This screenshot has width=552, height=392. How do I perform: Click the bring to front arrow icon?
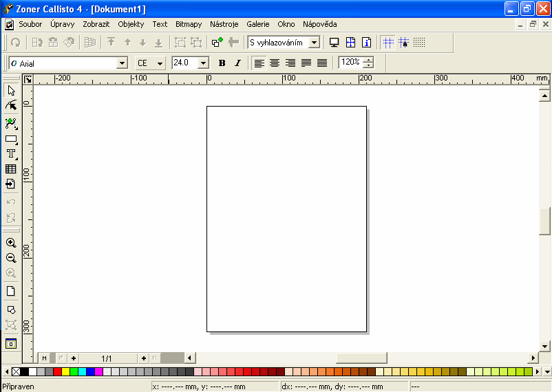(112, 43)
